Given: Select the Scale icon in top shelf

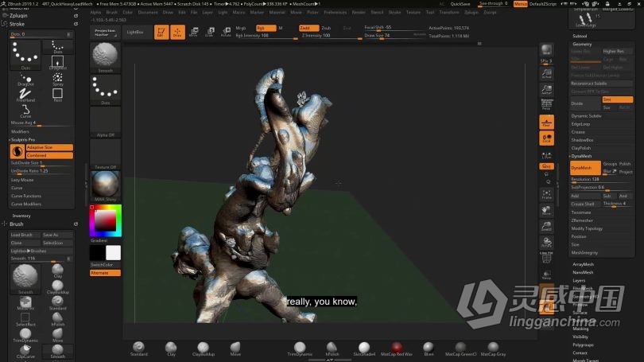Looking at the screenshot, I should click(210, 32).
